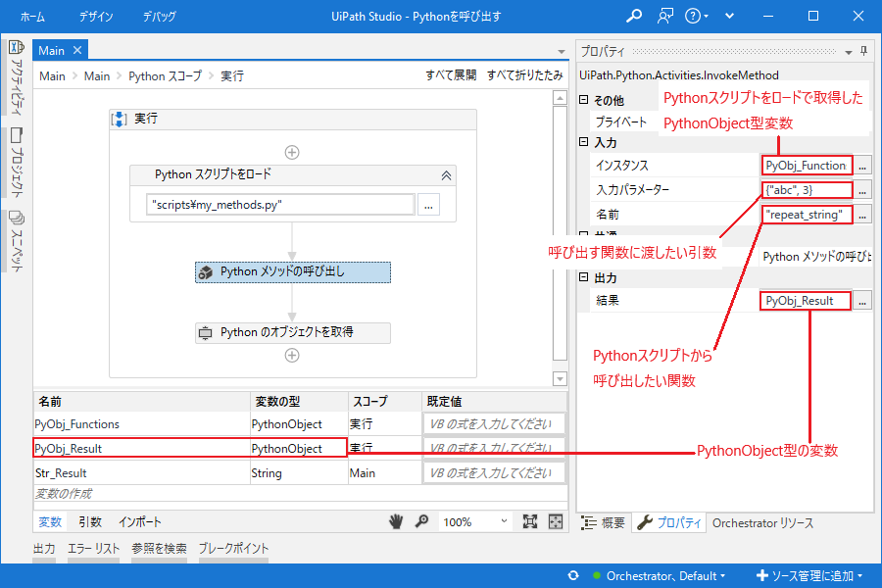Open the Orchestrator, Default dropdown
Screen dimensions: 882x588
661,575
